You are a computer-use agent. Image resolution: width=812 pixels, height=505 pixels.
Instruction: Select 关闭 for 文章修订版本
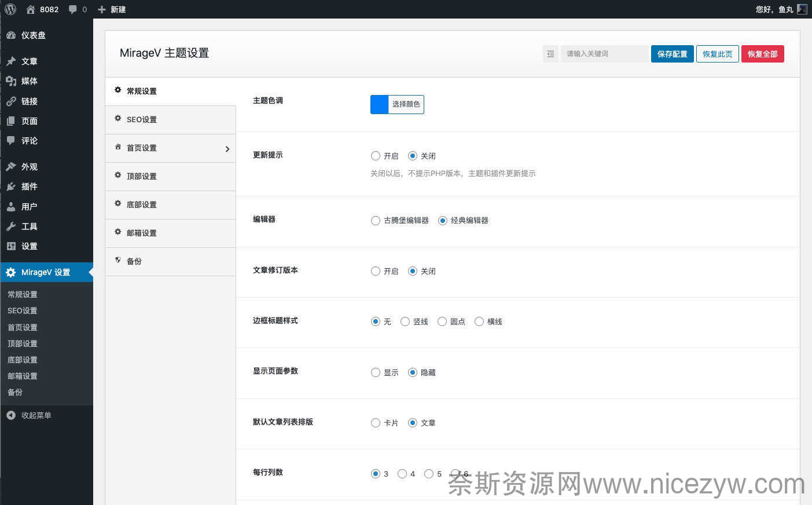coord(412,271)
